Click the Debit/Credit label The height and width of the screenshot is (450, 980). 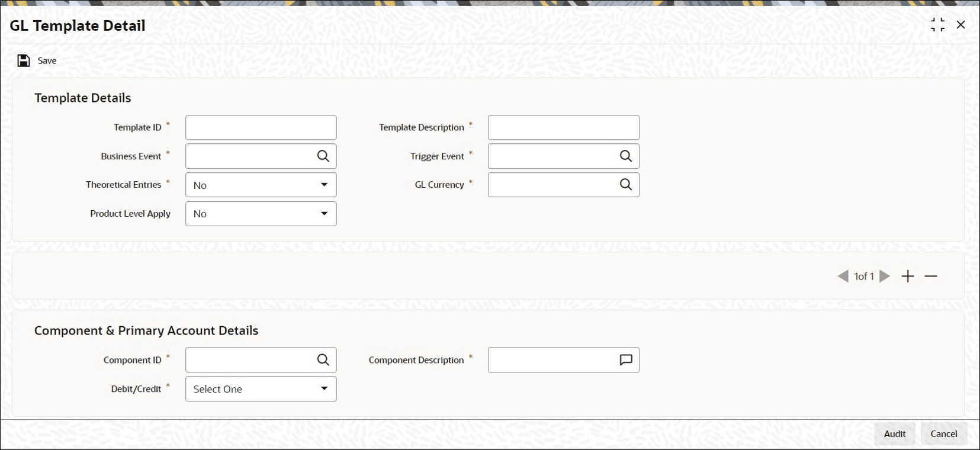[136, 389]
